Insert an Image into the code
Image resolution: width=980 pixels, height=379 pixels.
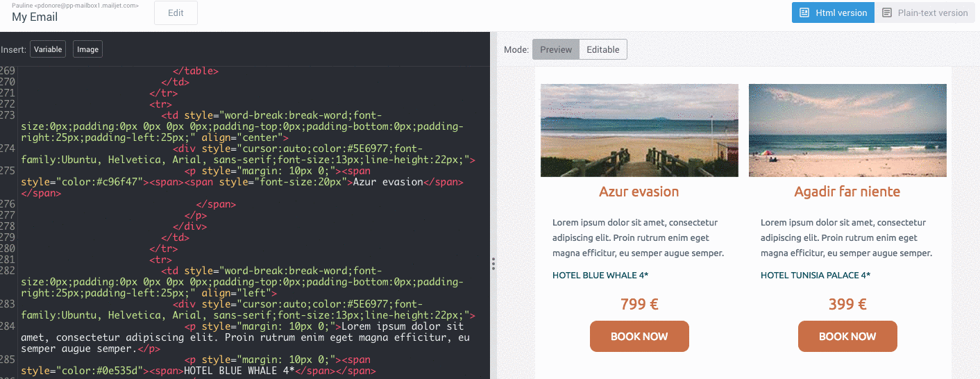pyautogui.click(x=87, y=49)
